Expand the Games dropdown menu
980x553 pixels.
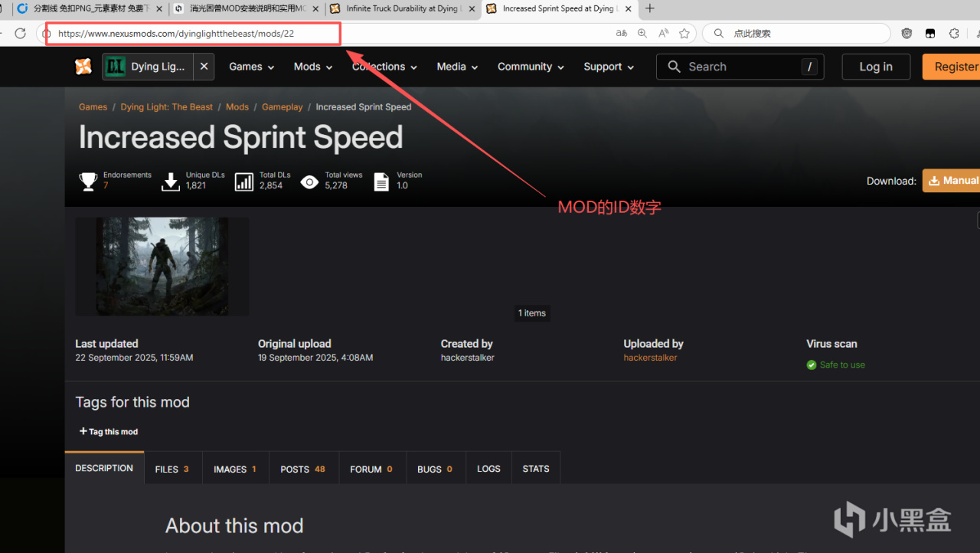pos(251,67)
